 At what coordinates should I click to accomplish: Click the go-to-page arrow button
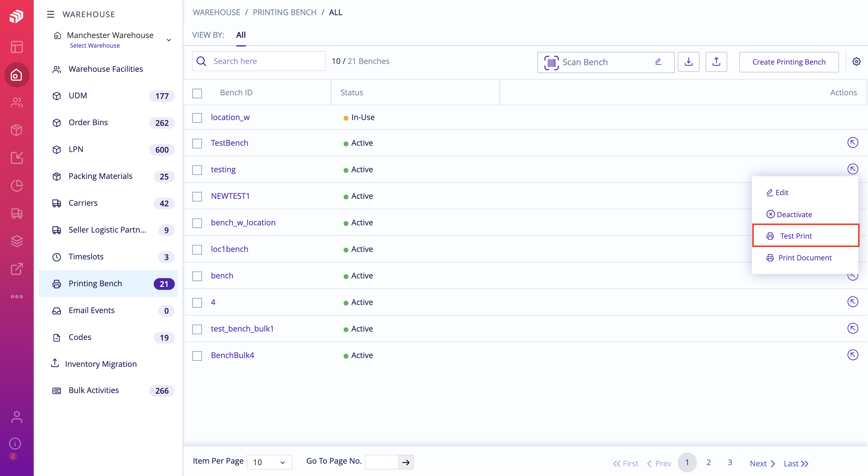coord(406,462)
